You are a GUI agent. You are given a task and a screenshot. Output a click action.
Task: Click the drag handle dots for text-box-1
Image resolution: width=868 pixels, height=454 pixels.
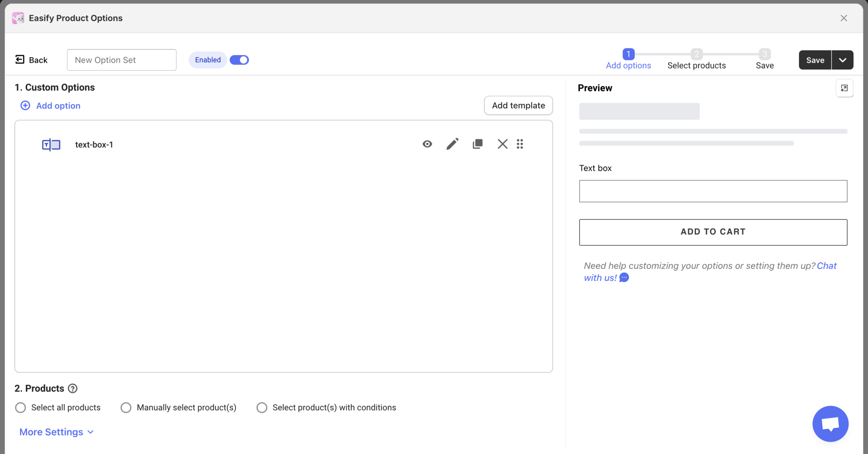[520, 144]
